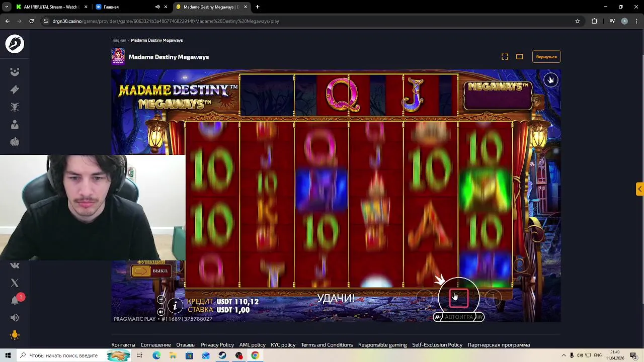Increase bet with plus button

point(494,299)
